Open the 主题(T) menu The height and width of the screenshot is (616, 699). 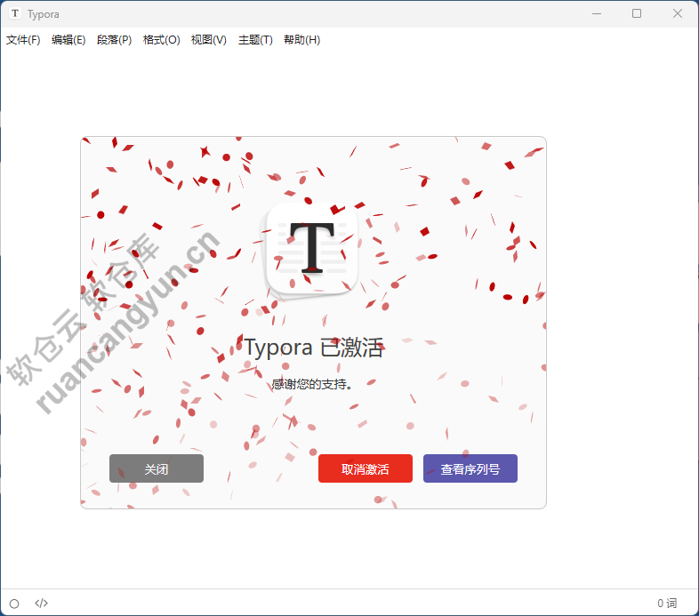point(255,40)
